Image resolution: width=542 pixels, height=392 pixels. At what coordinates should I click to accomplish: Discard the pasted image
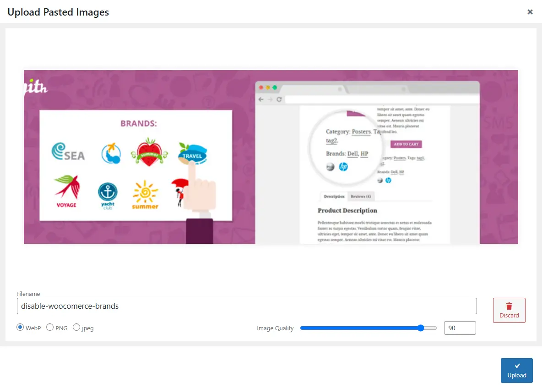tap(509, 311)
